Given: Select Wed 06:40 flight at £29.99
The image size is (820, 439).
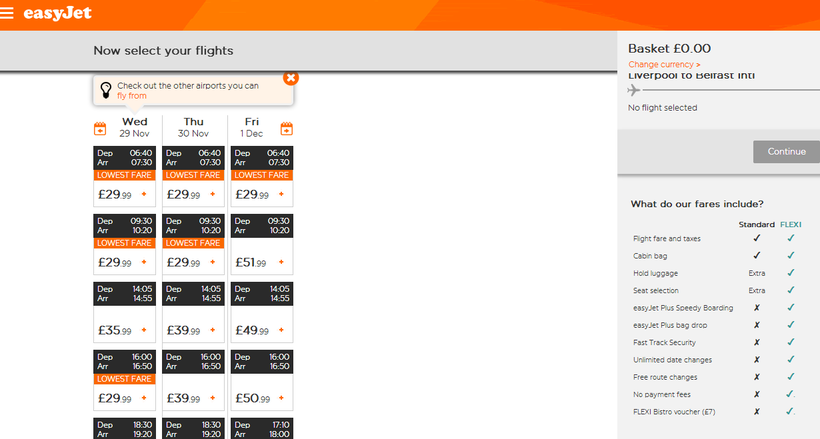Looking at the screenshot, I should 124,176.
